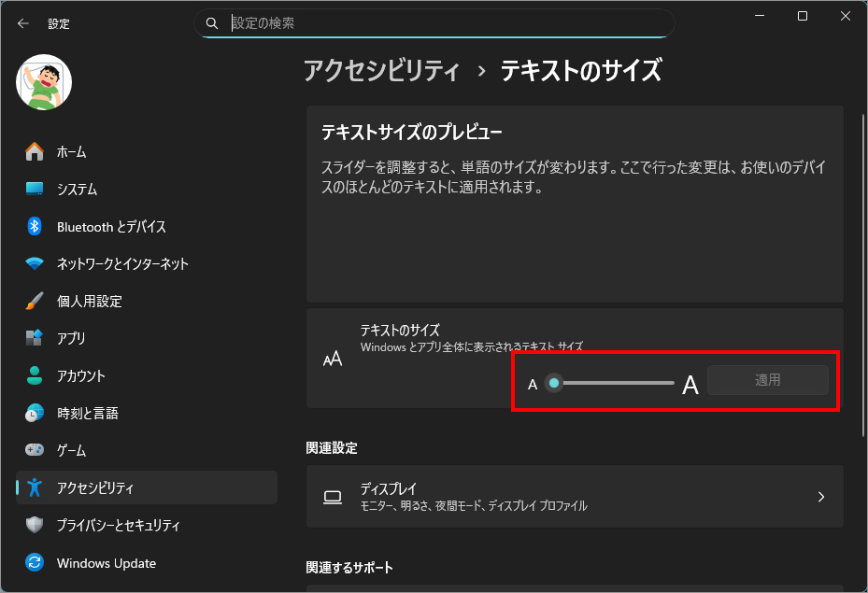Click the text size slider handle
The image size is (868, 593).
pyautogui.click(x=554, y=383)
